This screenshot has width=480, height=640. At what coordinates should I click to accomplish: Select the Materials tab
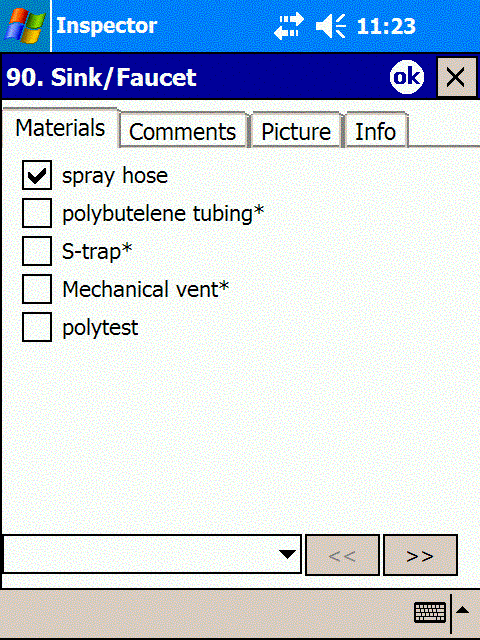[x=60, y=128]
